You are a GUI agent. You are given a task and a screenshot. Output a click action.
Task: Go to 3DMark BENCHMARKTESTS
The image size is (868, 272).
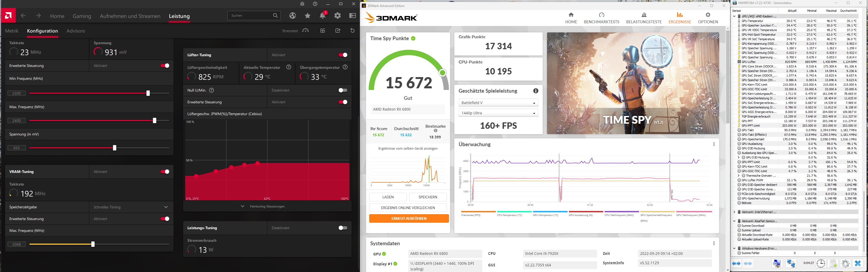click(x=601, y=18)
